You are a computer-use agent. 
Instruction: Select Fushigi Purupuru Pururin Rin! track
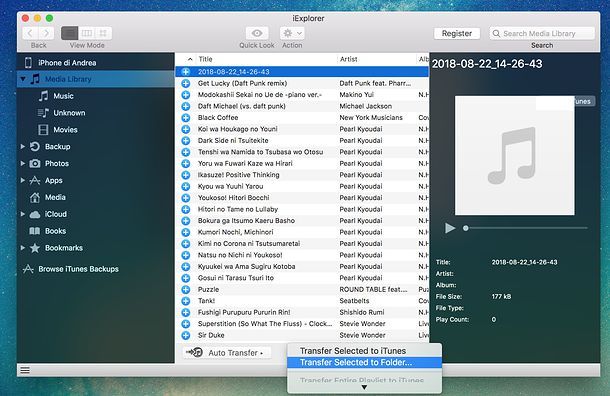pyautogui.click(x=302, y=312)
